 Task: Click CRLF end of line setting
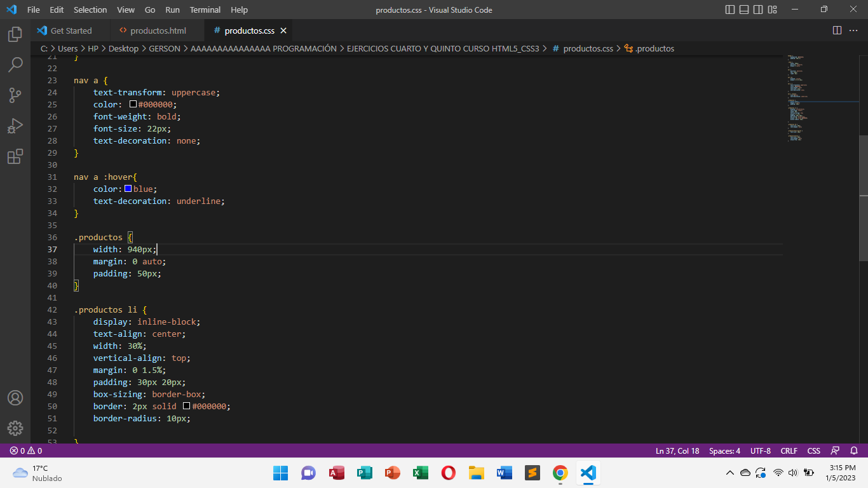pyautogui.click(x=789, y=451)
